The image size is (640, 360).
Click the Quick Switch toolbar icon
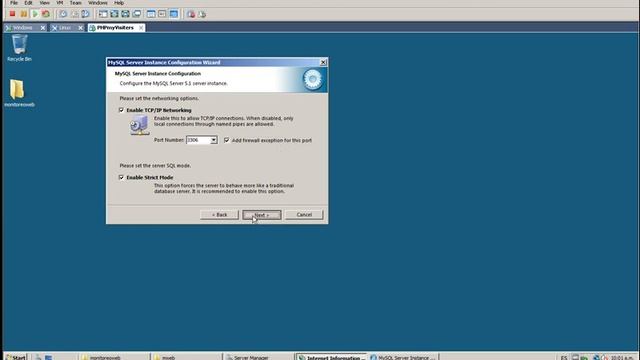click(x=114, y=14)
